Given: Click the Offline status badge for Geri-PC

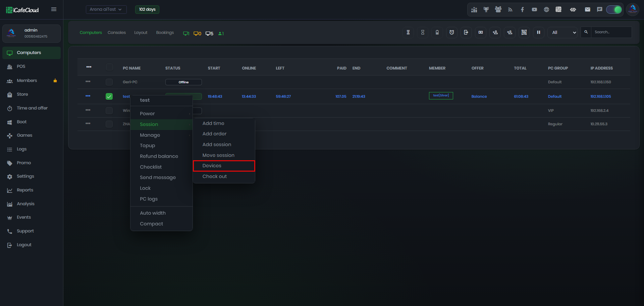Looking at the screenshot, I should click(183, 82).
